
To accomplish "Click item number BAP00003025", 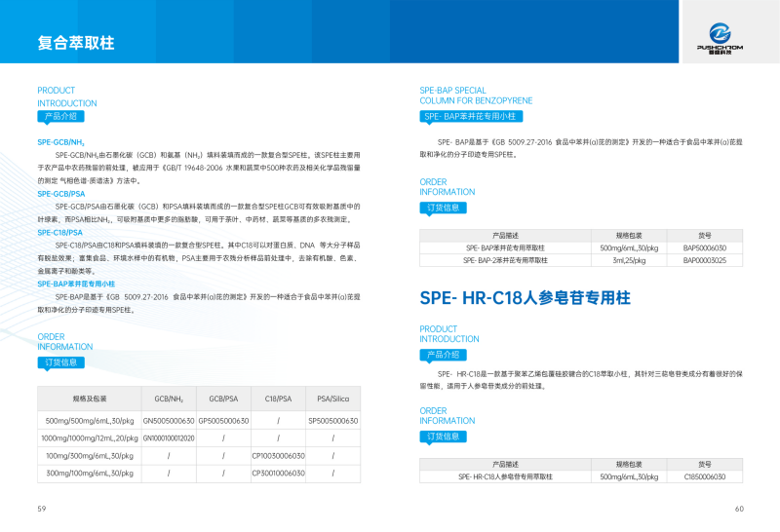I will [x=704, y=260].
